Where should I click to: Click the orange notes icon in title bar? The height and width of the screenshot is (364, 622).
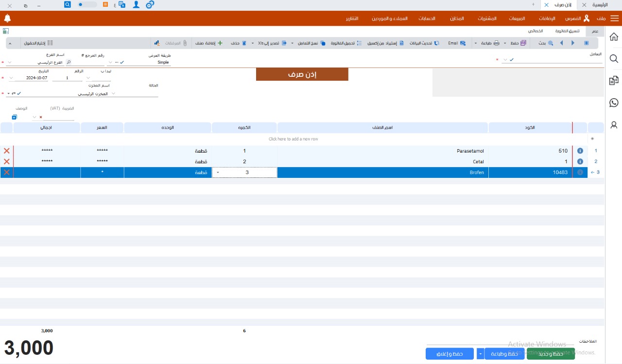coord(105,4)
